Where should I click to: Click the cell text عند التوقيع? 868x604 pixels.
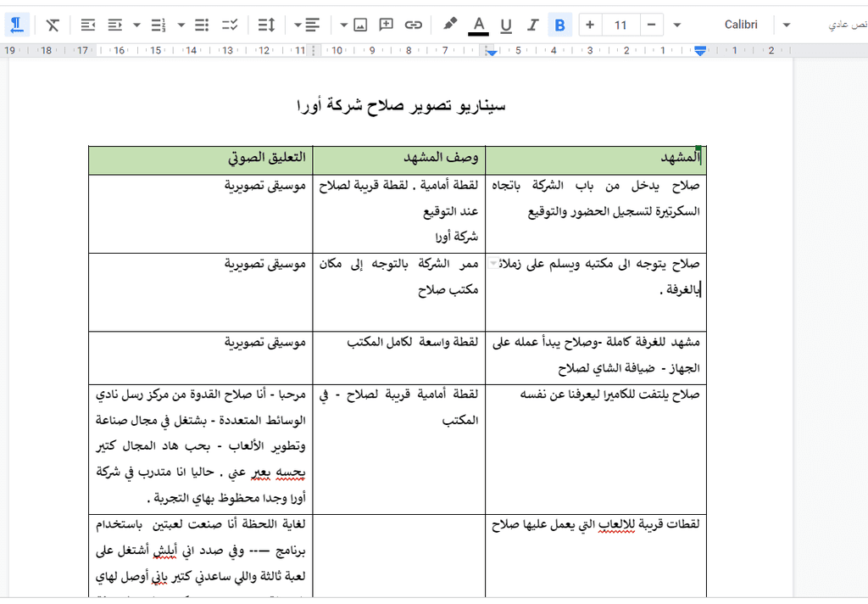tap(451, 212)
